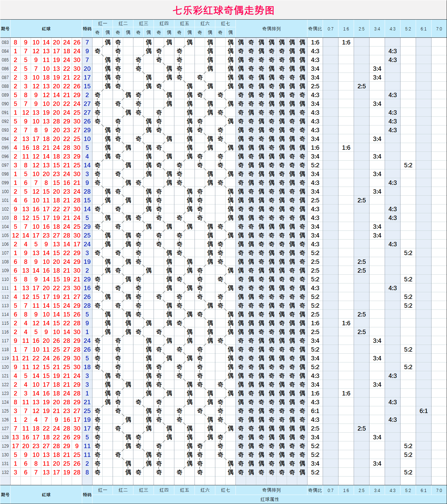Select the 奇 subheader under top 红一
Screen dimensions: 447x504
97,32
